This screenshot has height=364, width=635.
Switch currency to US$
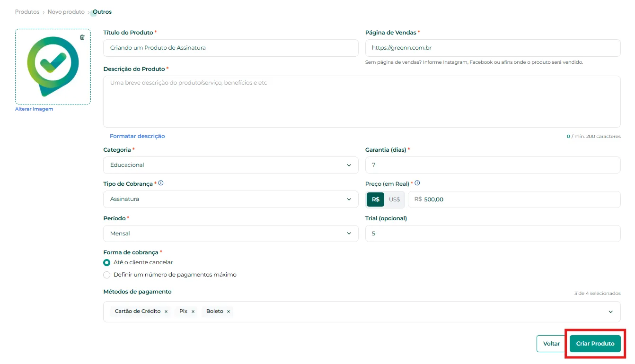[x=395, y=199]
